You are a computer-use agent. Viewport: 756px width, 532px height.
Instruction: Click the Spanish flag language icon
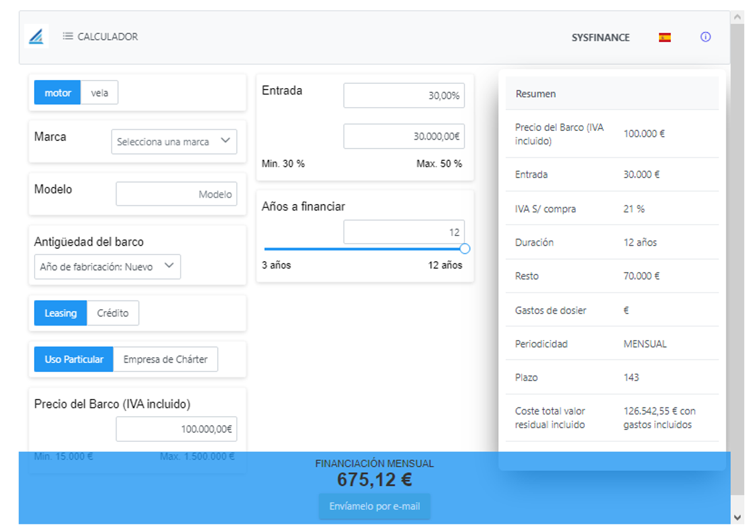click(x=665, y=37)
